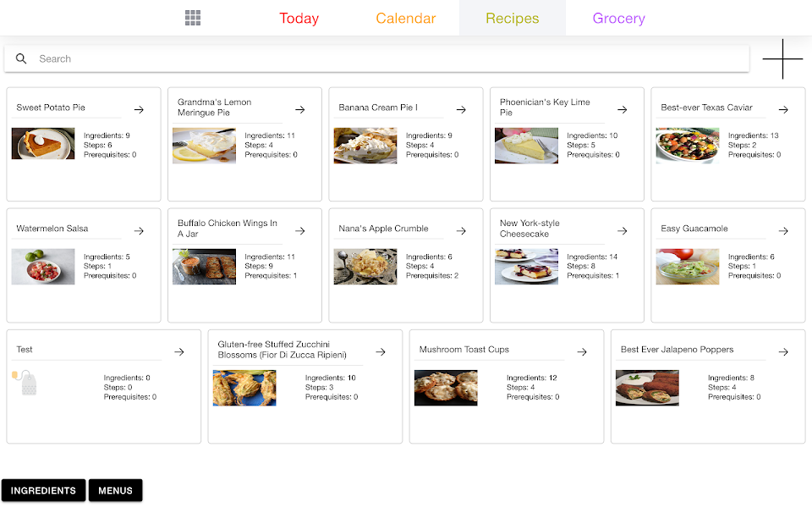Screen dimensions: 812x508
Task: Click the search magnifier icon
Action: tap(22, 59)
